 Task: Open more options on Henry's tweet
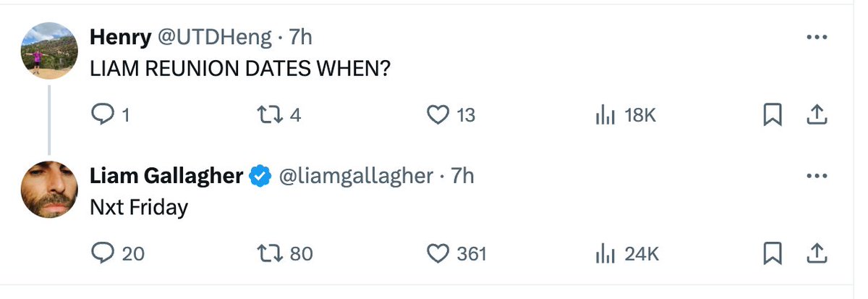click(x=816, y=37)
